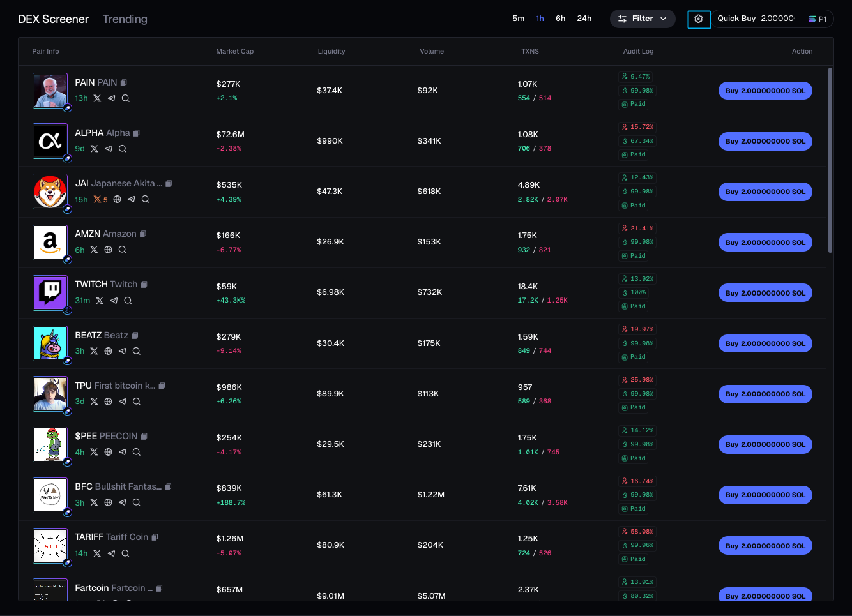Open the P1 preset selector
Image resolution: width=852 pixels, height=616 pixels.
click(x=818, y=19)
